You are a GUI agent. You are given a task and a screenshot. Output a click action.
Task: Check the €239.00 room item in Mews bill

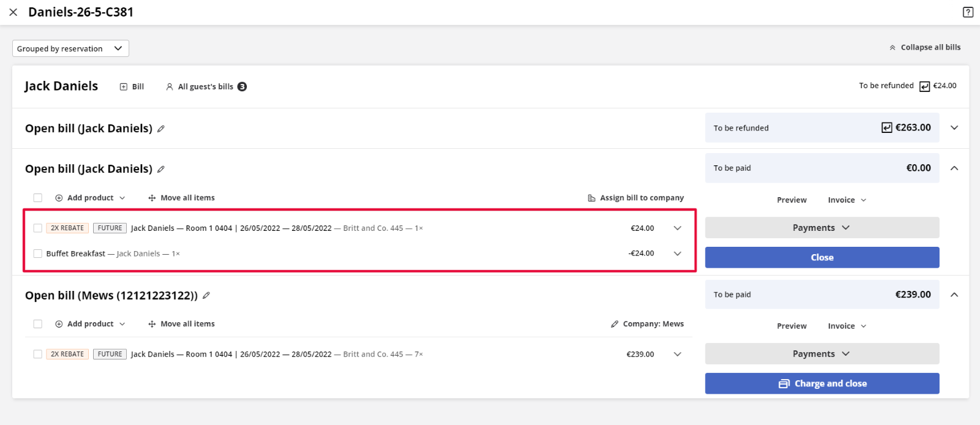click(38, 354)
